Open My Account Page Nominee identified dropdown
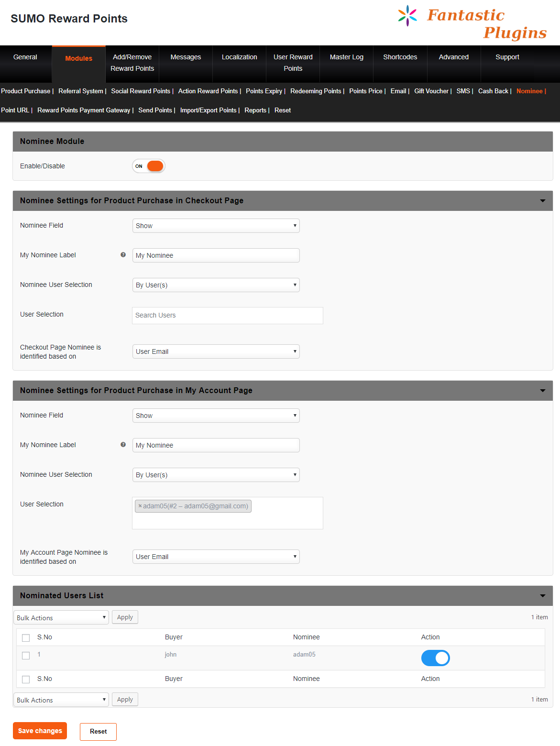 click(216, 557)
